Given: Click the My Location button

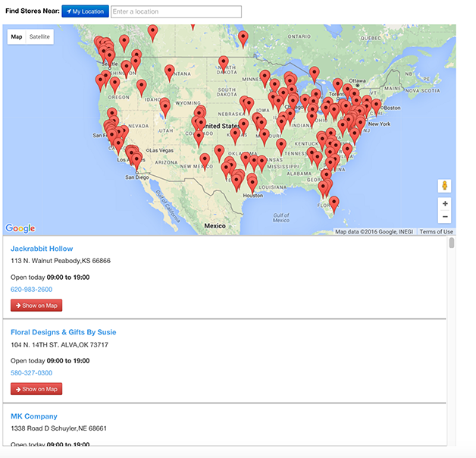Looking at the screenshot, I should click(86, 11).
